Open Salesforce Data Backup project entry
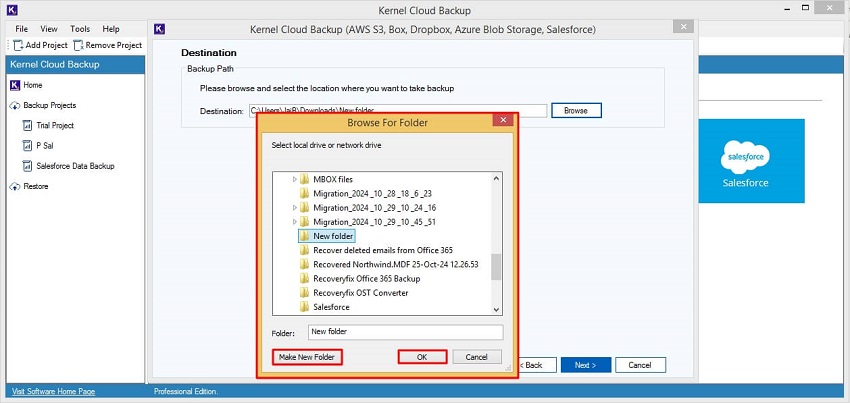The image size is (850, 403). [75, 166]
